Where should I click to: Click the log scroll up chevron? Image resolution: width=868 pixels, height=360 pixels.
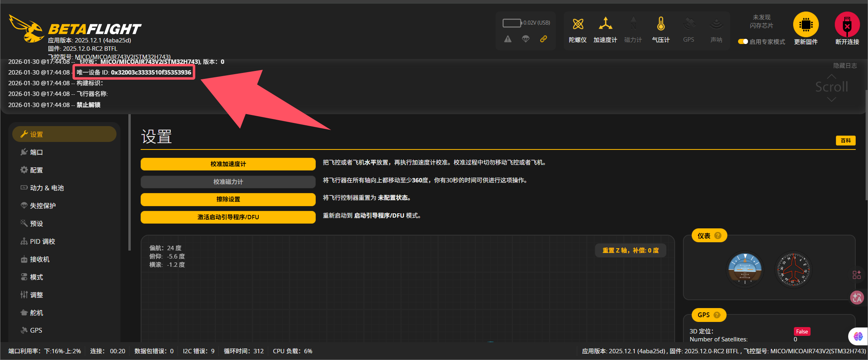pos(832,77)
